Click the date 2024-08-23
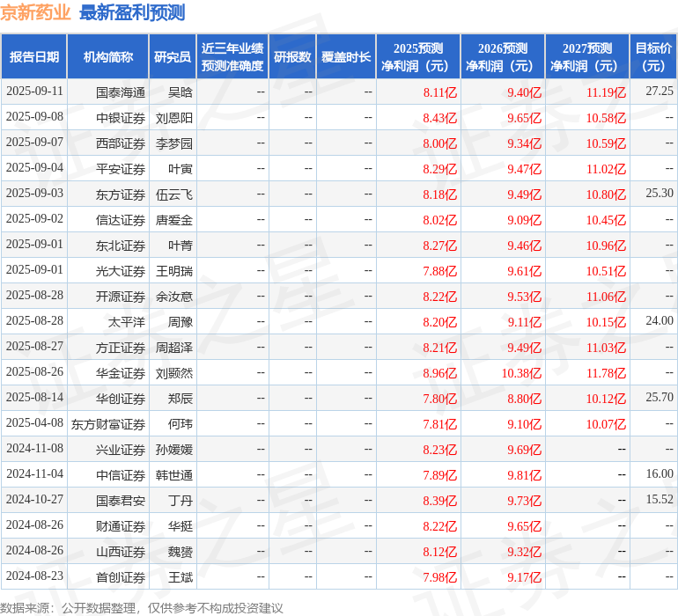678x616 pixels. coord(34,576)
